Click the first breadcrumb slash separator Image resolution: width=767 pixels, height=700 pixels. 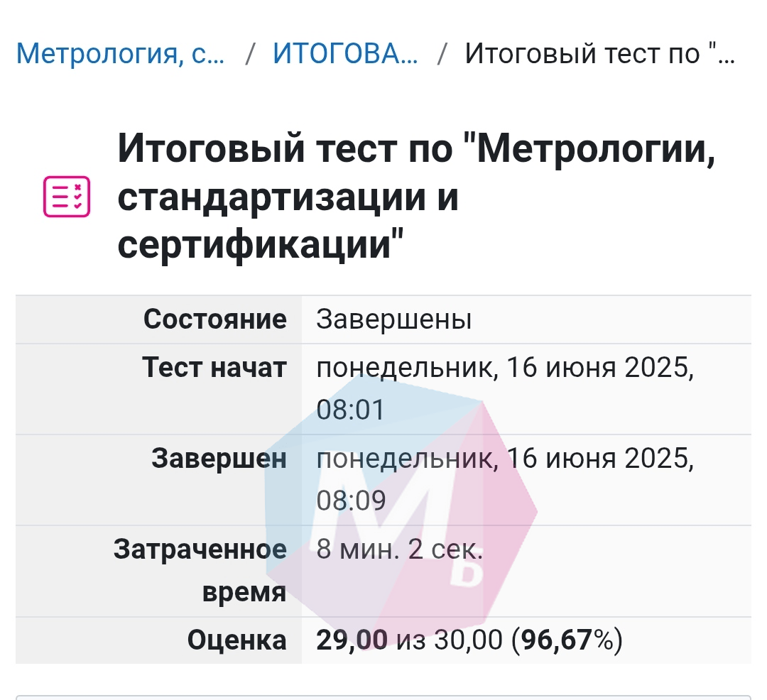point(250,54)
